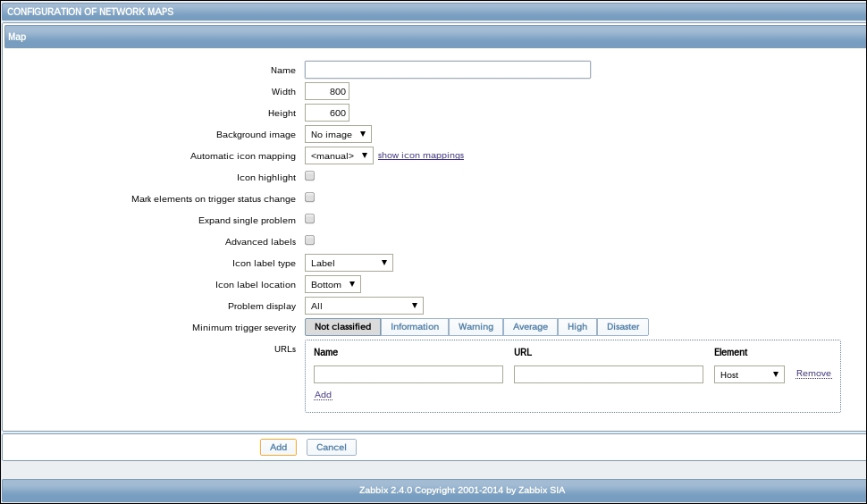
Task: Enable the Advanced labels checkbox
Action: click(310, 240)
